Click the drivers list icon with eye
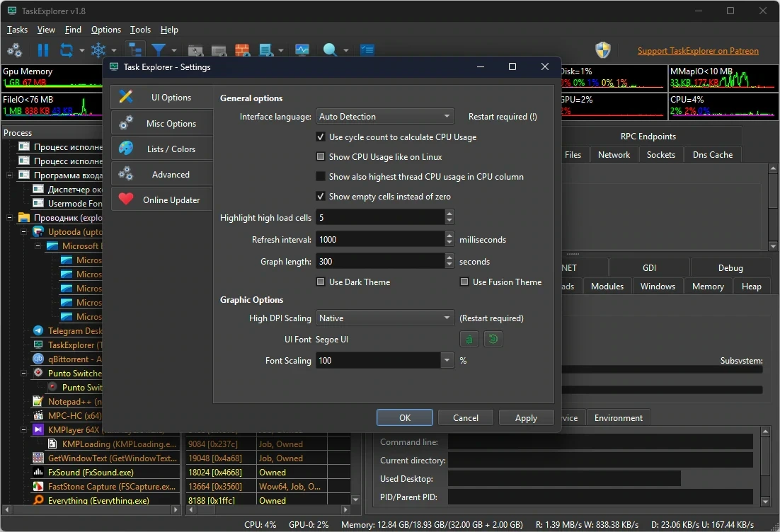 tap(219, 50)
